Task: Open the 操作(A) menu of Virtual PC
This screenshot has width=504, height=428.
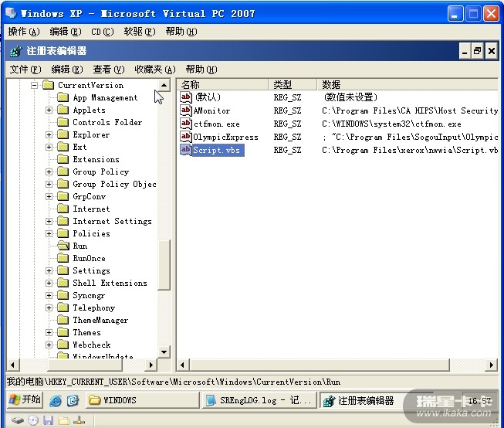Action: [24, 32]
